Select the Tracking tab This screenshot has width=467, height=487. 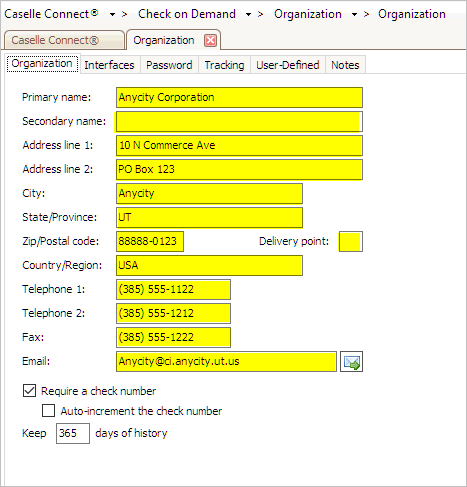click(x=224, y=65)
